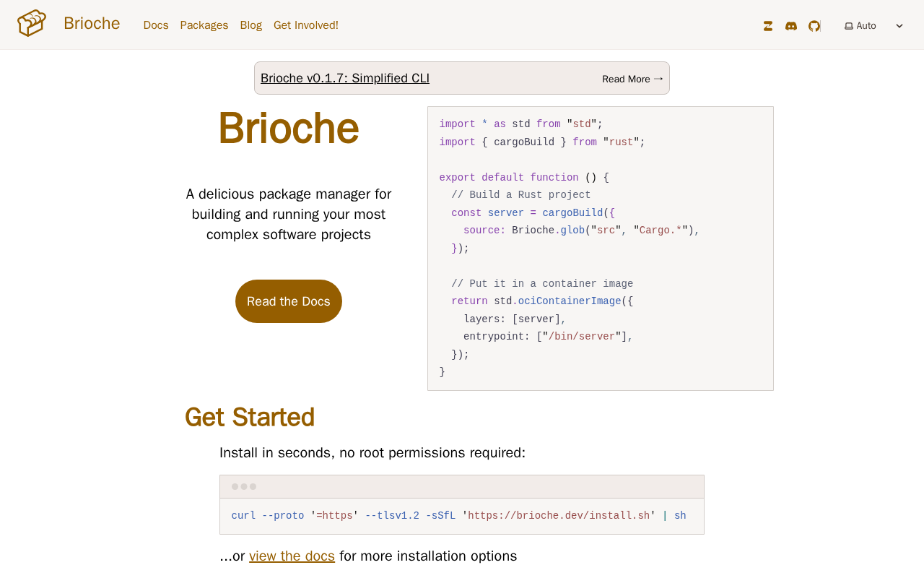Image resolution: width=924 pixels, height=578 pixels.
Task: Click the arrow icon after Read More
Action: point(658,79)
